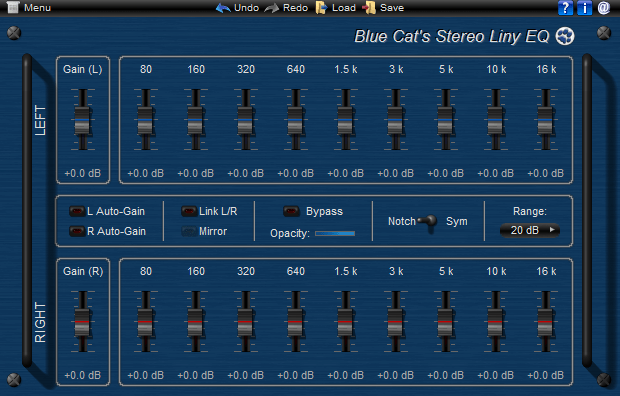620x396 pixels.
Task: Click the Redo label
Action: (x=295, y=8)
